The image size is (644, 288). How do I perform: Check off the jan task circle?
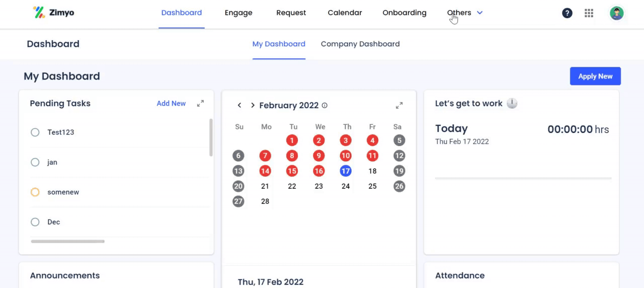coord(35,162)
